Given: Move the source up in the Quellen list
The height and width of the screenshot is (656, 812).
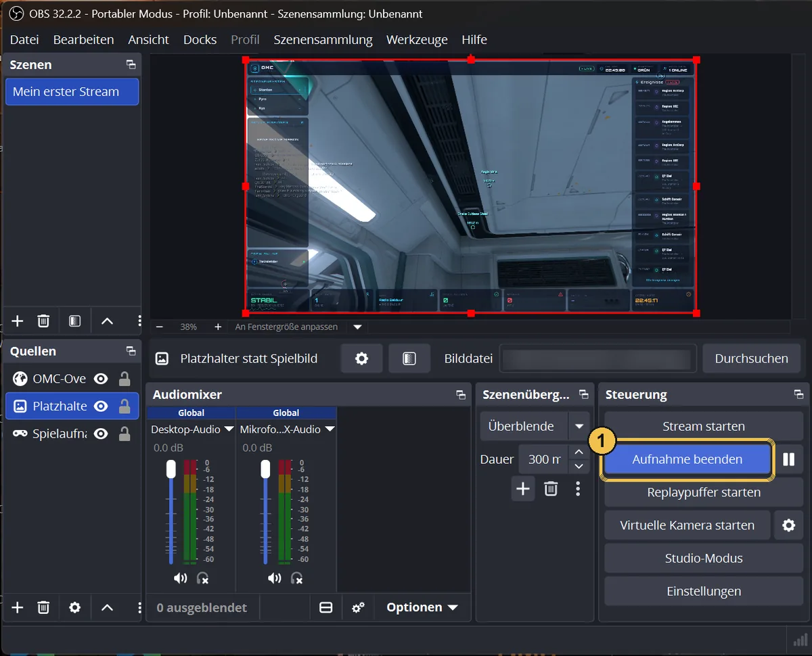Looking at the screenshot, I should 107,607.
